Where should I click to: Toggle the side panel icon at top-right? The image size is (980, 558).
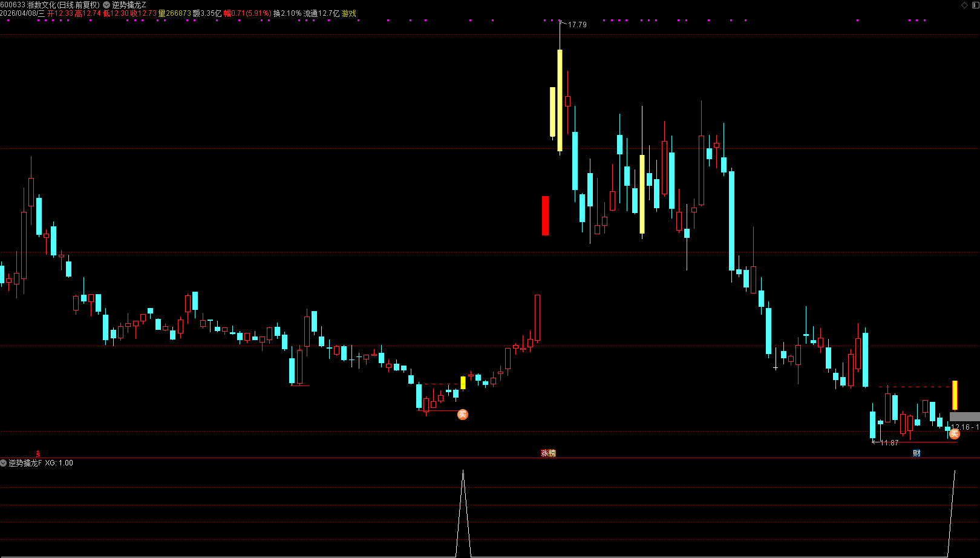click(x=975, y=5)
